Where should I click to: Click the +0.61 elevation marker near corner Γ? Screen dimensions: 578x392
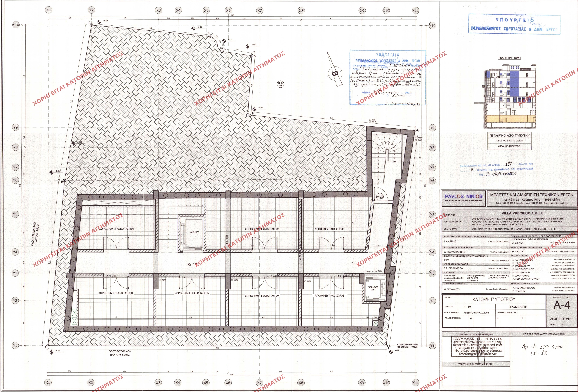99,22
